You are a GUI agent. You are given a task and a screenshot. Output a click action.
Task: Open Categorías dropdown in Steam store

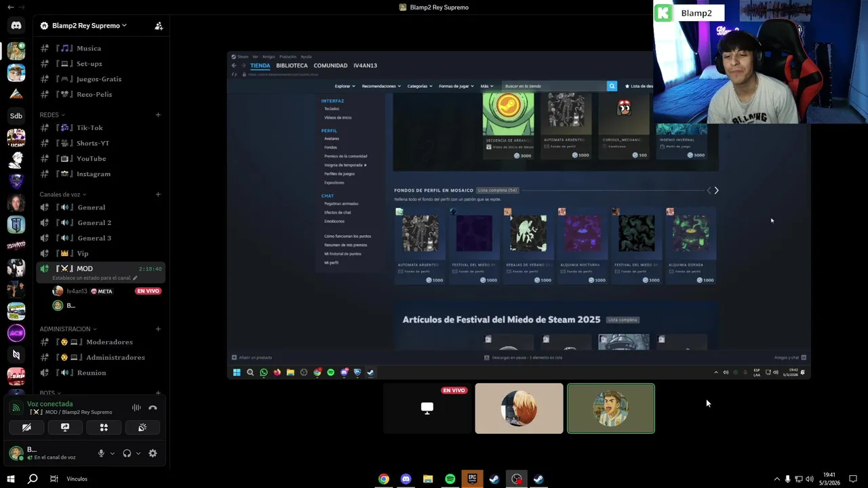420,86
